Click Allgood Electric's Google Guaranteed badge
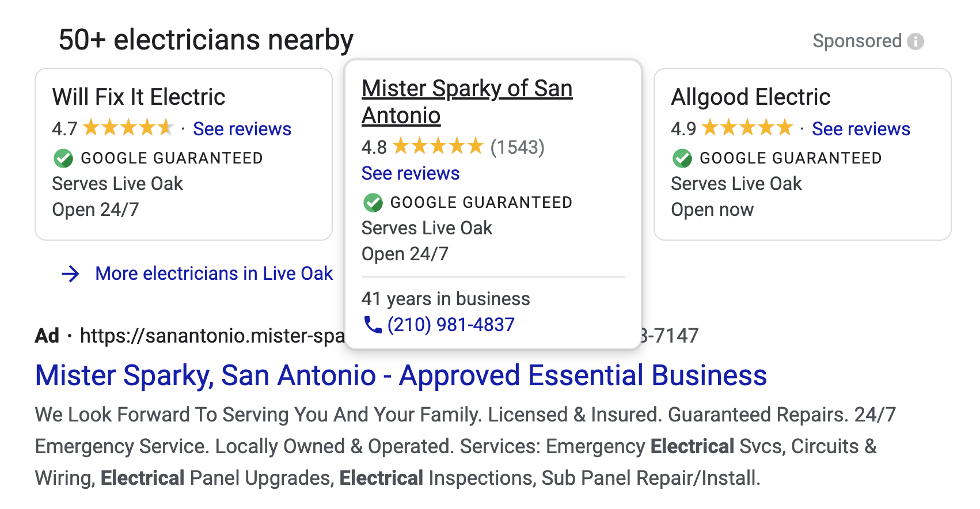Screen dimensions: 980x509 [682, 158]
